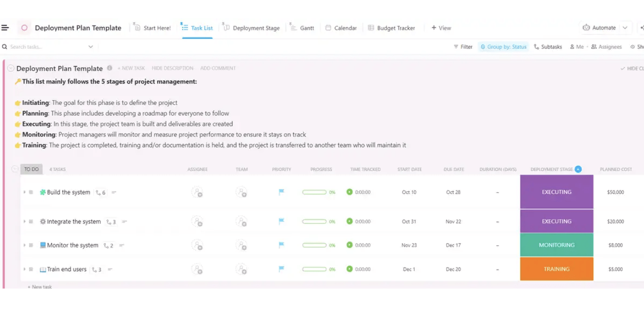Click the pink list circle icon

(24, 28)
